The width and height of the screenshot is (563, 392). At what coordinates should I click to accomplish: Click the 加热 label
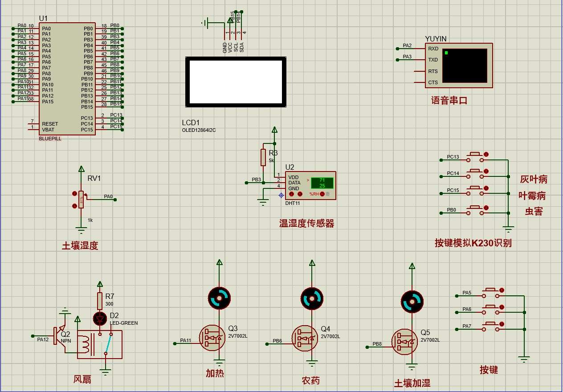coord(215,373)
